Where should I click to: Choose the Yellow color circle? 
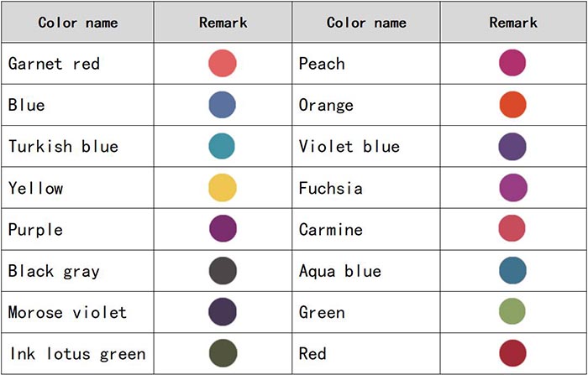(223, 188)
